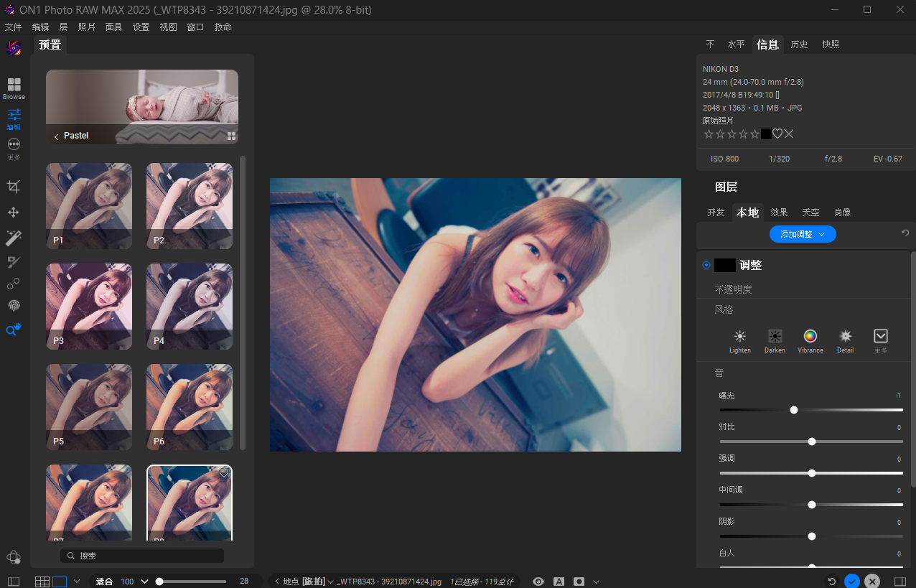Switch to the 效果 tab

[779, 213]
